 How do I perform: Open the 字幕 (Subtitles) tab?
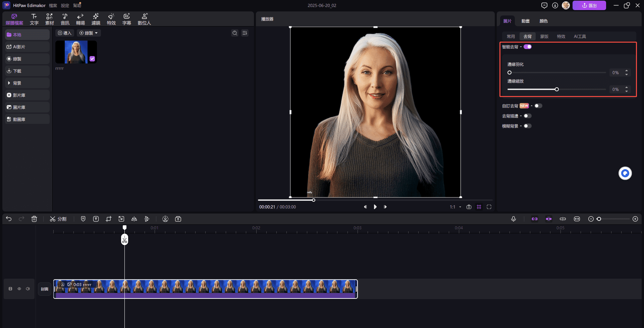point(126,19)
